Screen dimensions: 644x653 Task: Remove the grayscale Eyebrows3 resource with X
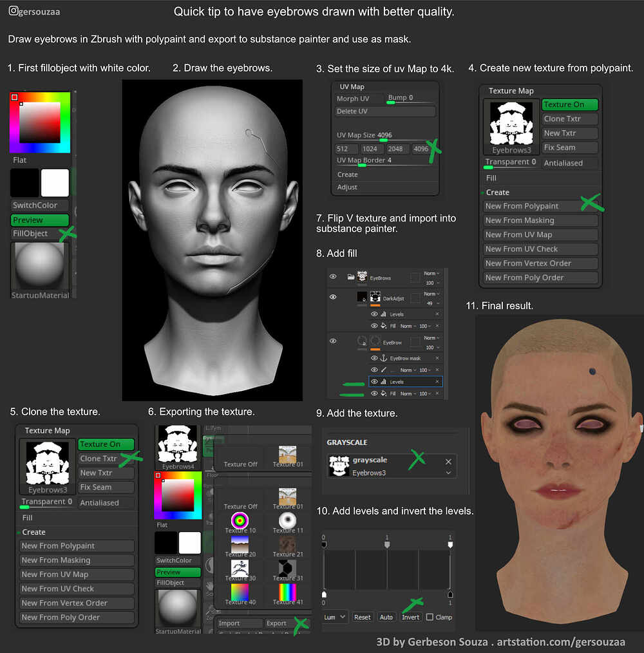click(x=448, y=462)
